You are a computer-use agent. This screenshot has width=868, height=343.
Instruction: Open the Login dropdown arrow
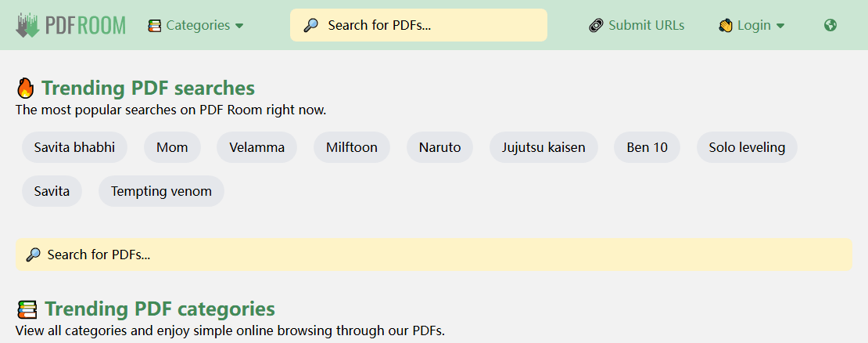pyautogui.click(x=780, y=26)
